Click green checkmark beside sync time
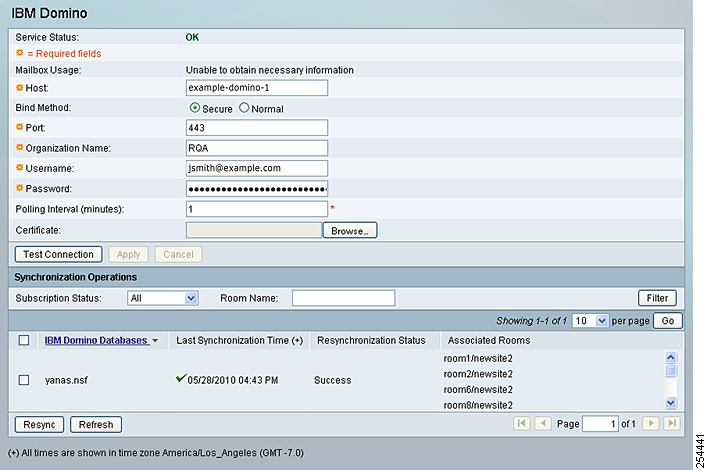The image size is (706, 470). [181, 378]
